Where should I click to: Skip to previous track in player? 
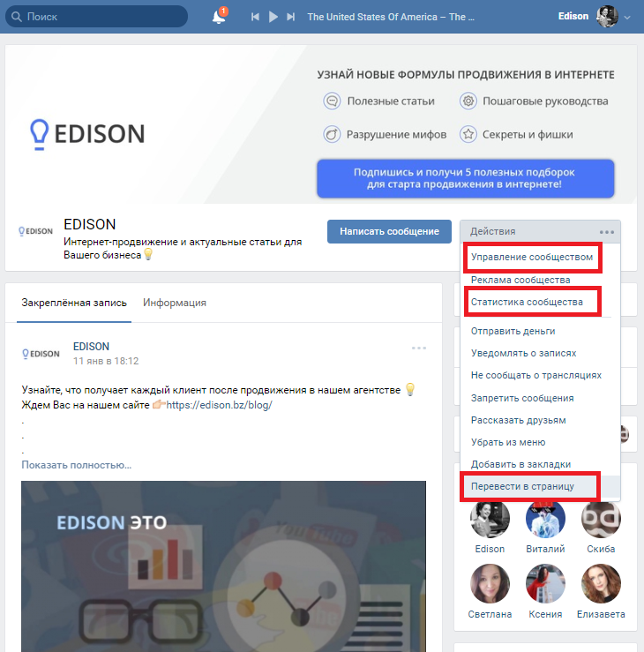[255, 17]
